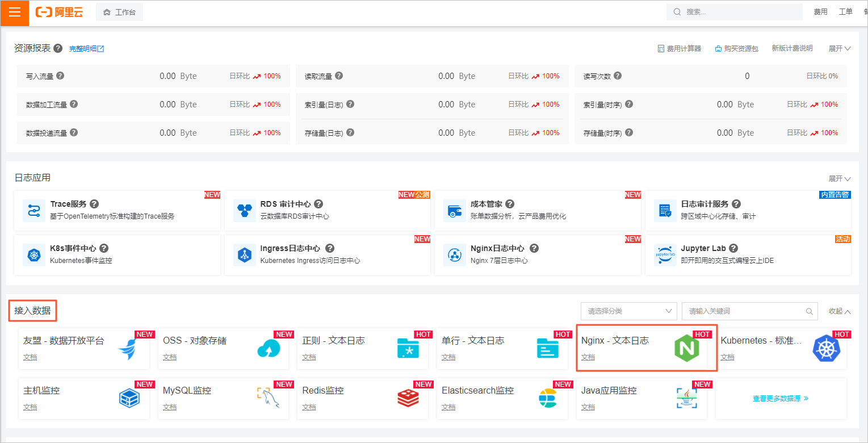Click 查看更多数据源 link
Viewport: 868px width, 443px height.
click(x=781, y=399)
